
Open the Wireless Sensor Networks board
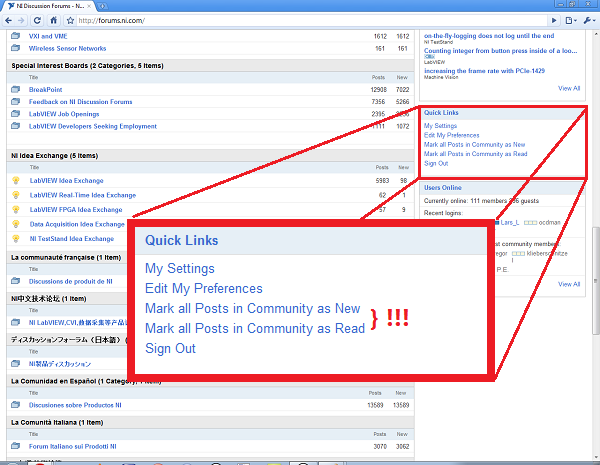coord(67,49)
